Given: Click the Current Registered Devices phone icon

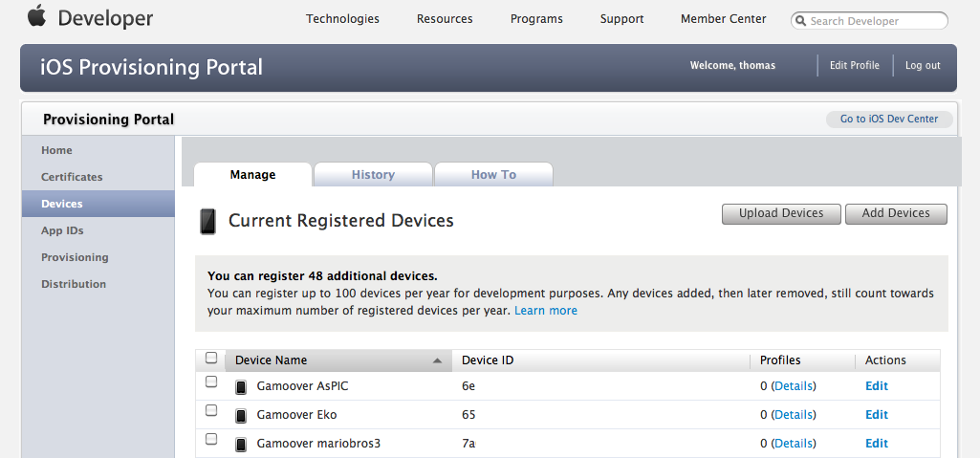Looking at the screenshot, I should pos(208,221).
